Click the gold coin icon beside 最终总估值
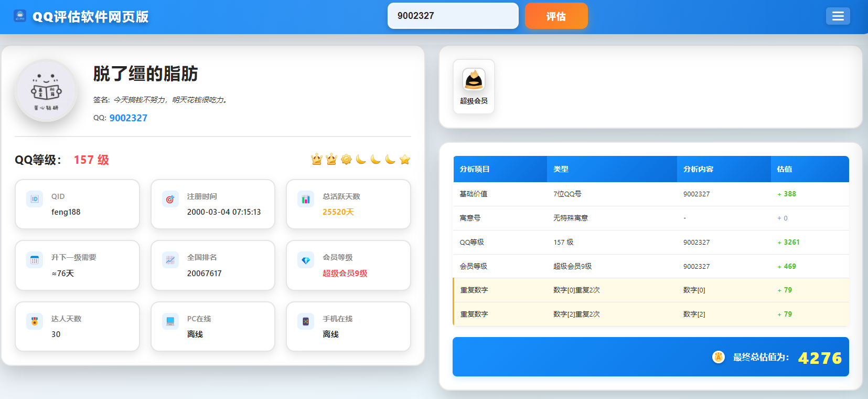 tap(718, 357)
